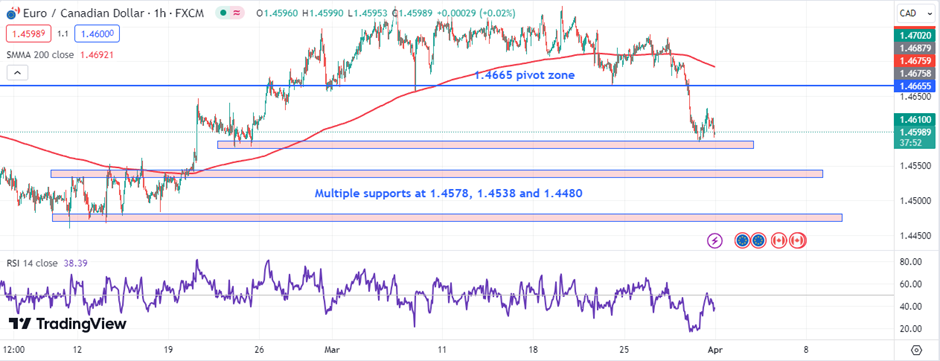This screenshot has height=361, width=940.
Task: Open chart settings with the gear icon
Action: pyautogui.click(x=916, y=350)
